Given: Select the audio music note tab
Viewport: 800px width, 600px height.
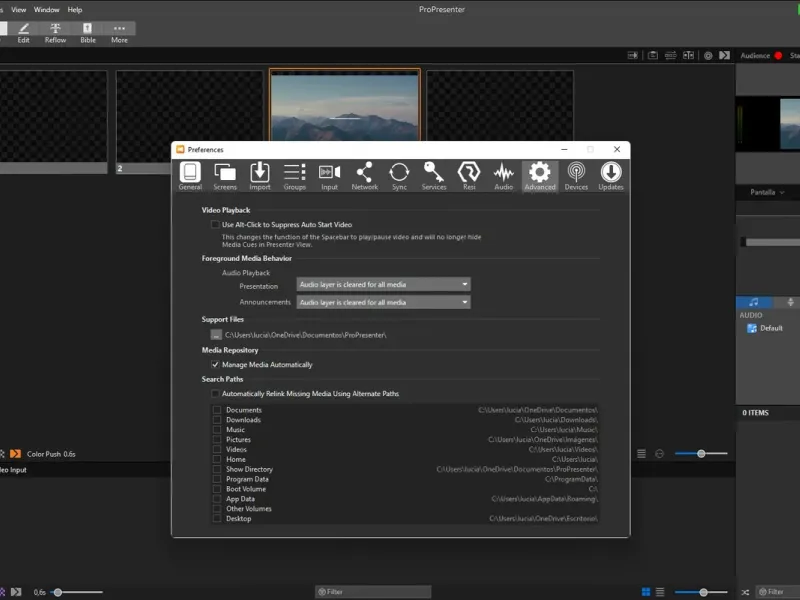Looking at the screenshot, I should 754,302.
